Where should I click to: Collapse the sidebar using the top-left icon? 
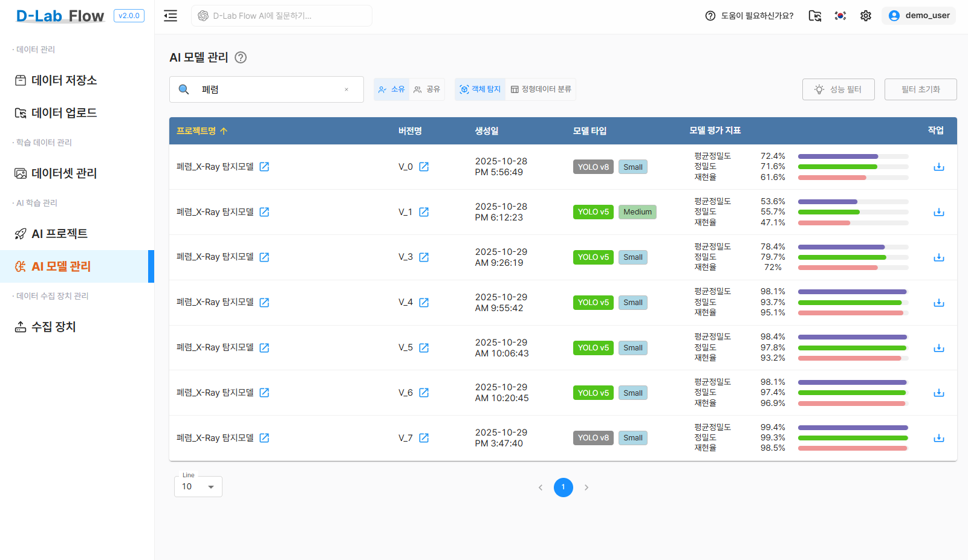pyautogui.click(x=170, y=16)
